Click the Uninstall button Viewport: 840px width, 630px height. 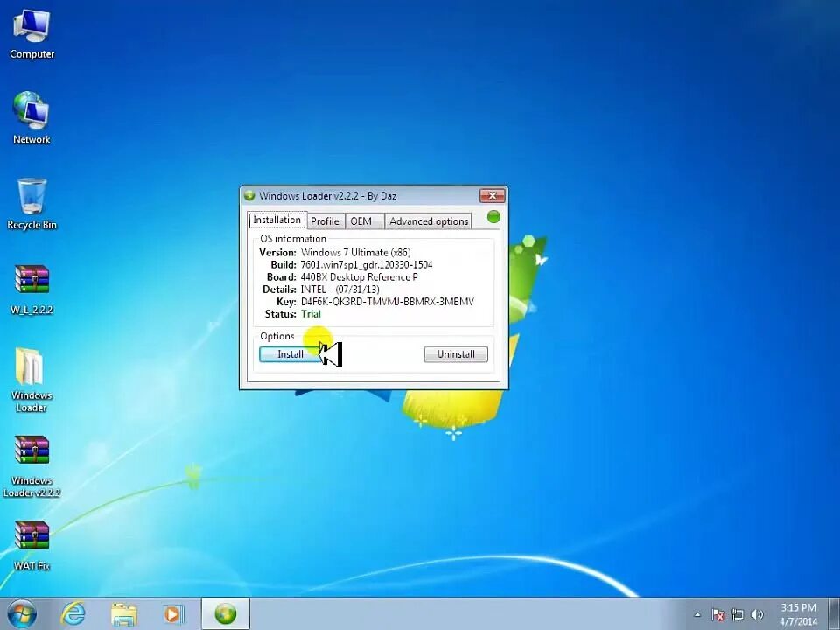pos(455,353)
